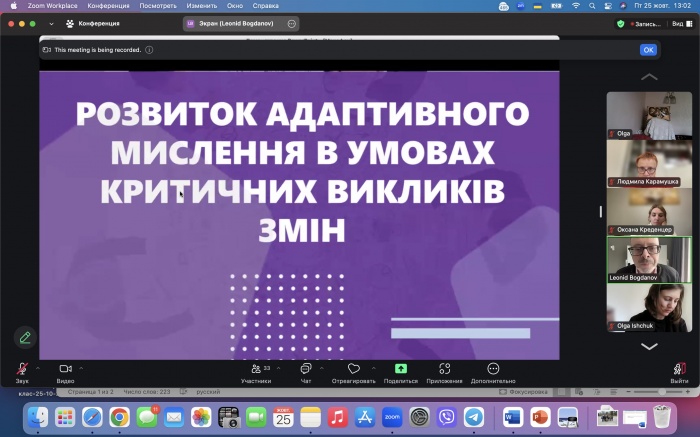Select Leonid Bogdanov's video thumbnail
Screen dimensions: 700x437
click(x=649, y=259)
